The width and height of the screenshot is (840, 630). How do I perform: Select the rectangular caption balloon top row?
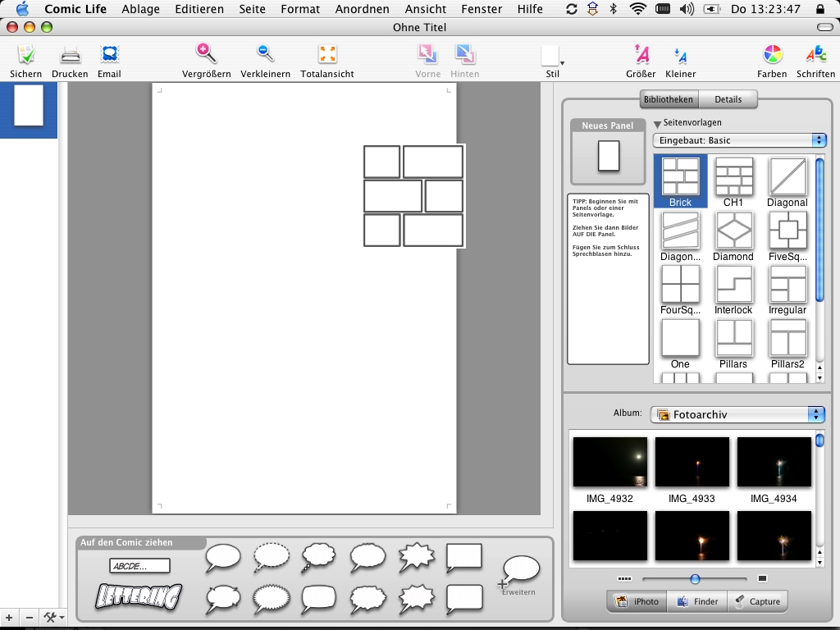click(464, 558)
